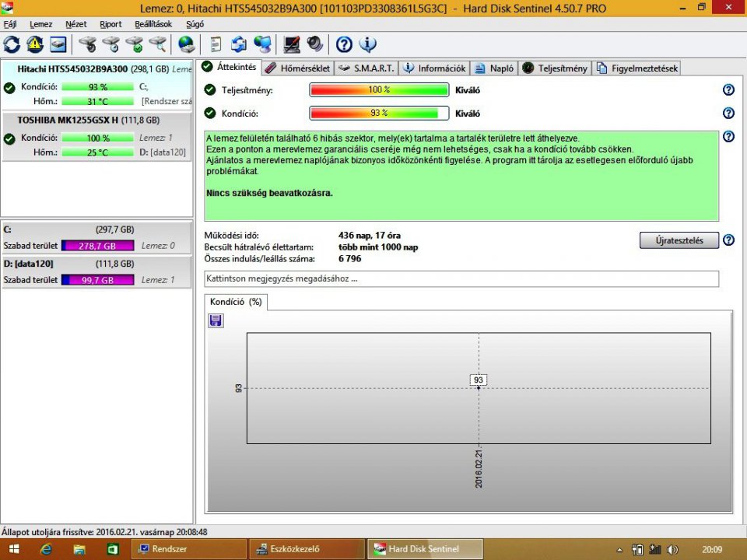Select the C: (297,7 GB) partition row
747x560 pixels.
point(96,237)
